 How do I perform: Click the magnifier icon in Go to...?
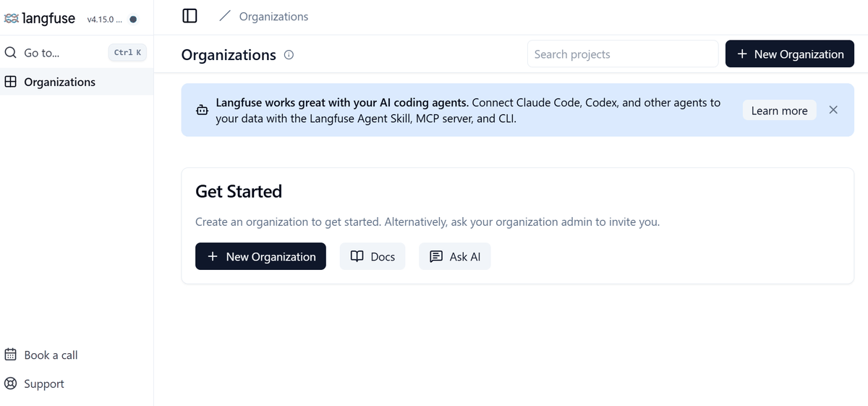[11, 53]
